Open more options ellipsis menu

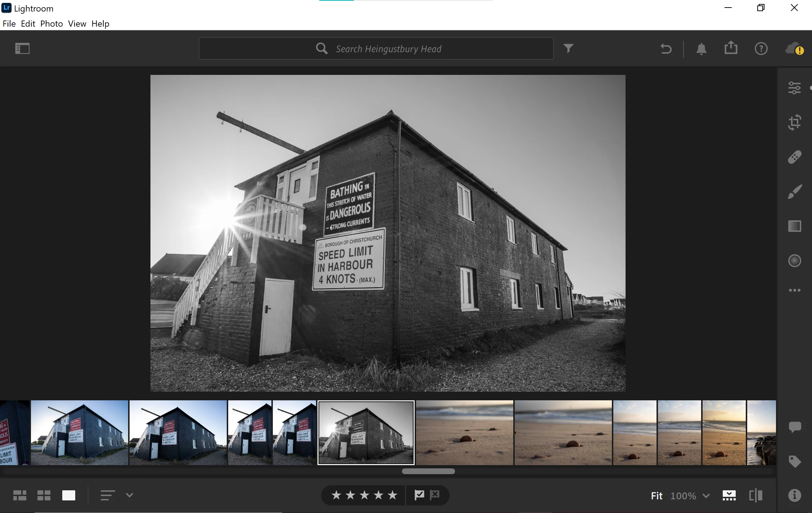pos(794,290)
